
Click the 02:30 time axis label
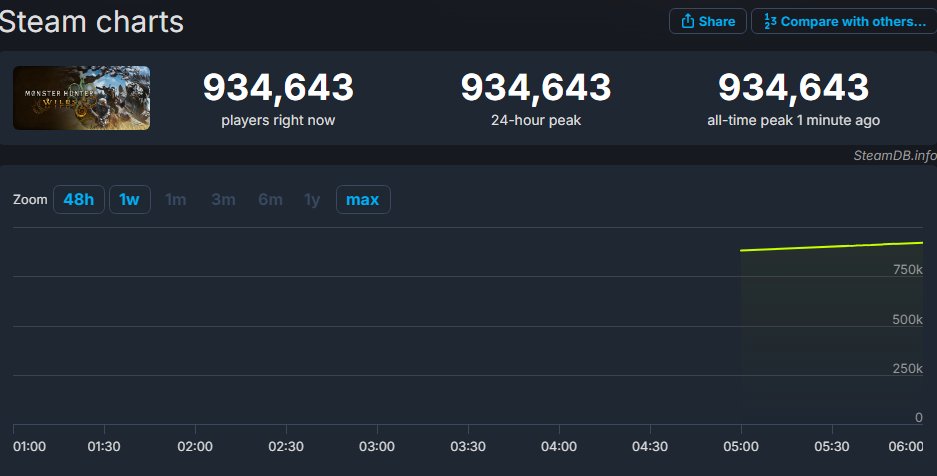[286, 447]
